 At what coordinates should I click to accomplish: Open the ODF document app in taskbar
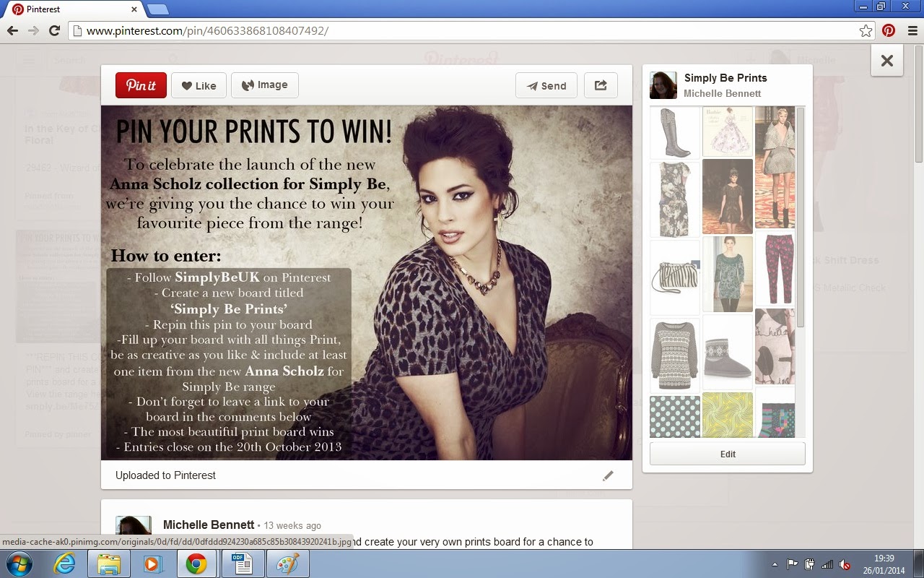pyautogui.click(x=243, y=564)
